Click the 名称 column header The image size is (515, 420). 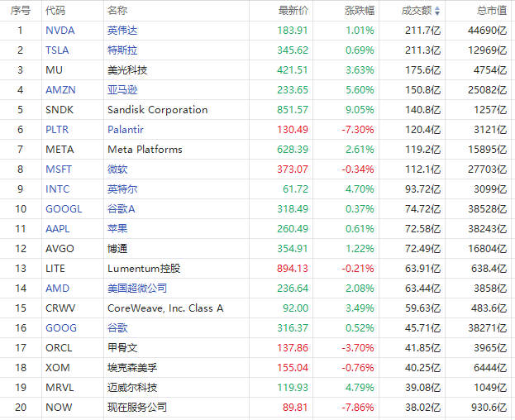pyautogui.click(x=117, y=11)
